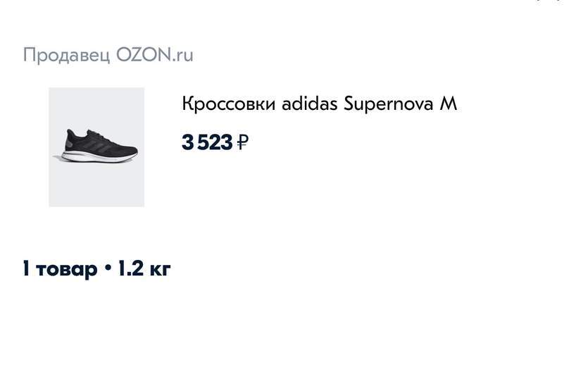Click the number 3 523 in price
Viewport: 588px width, 384px height.
207,142
